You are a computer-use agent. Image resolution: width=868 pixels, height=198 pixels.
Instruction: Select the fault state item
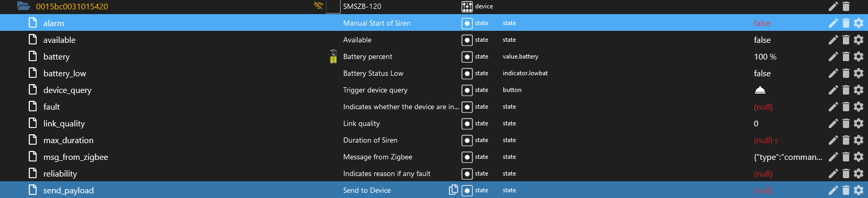(x=51, y=107)
